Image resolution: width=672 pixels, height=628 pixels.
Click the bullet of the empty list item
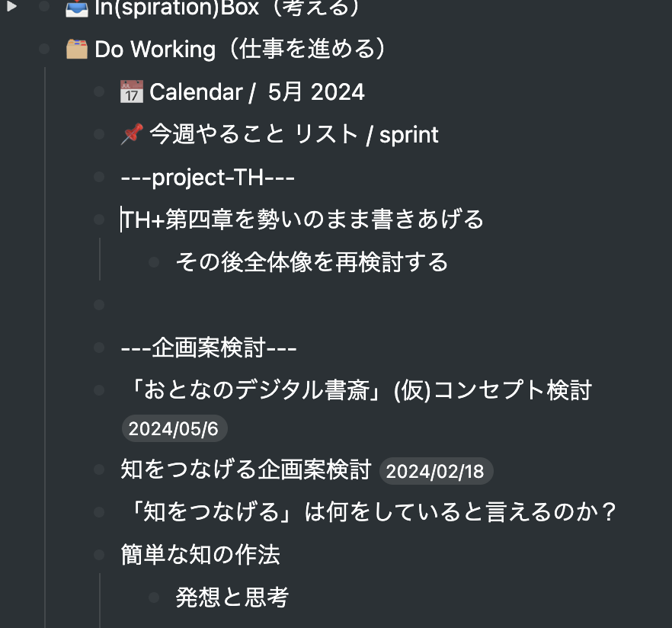pos(99,304)
